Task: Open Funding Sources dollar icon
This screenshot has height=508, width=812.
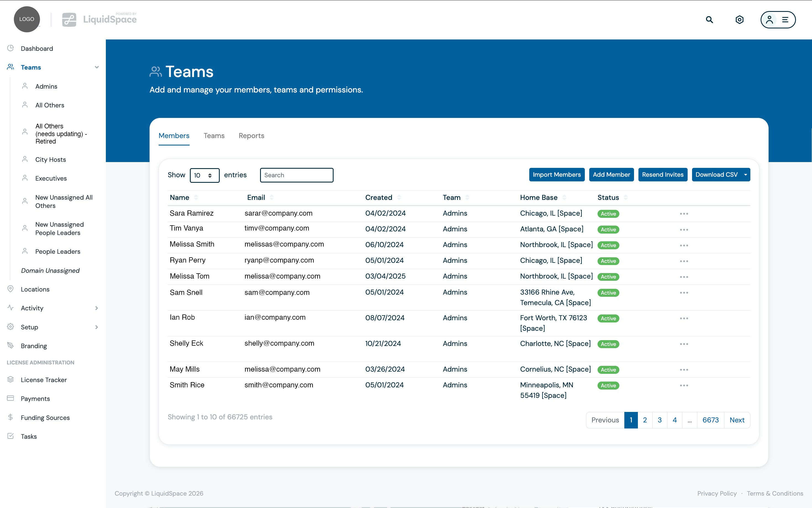Action: click(x=11, y=417)
